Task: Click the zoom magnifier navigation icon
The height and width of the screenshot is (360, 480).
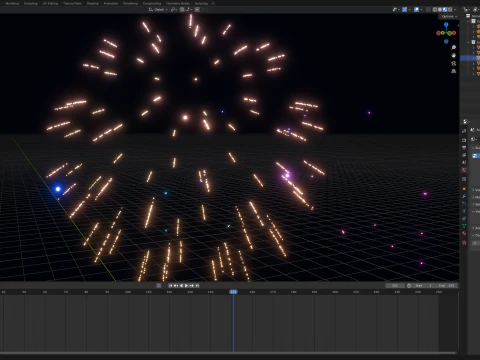Action: (454, 47)
